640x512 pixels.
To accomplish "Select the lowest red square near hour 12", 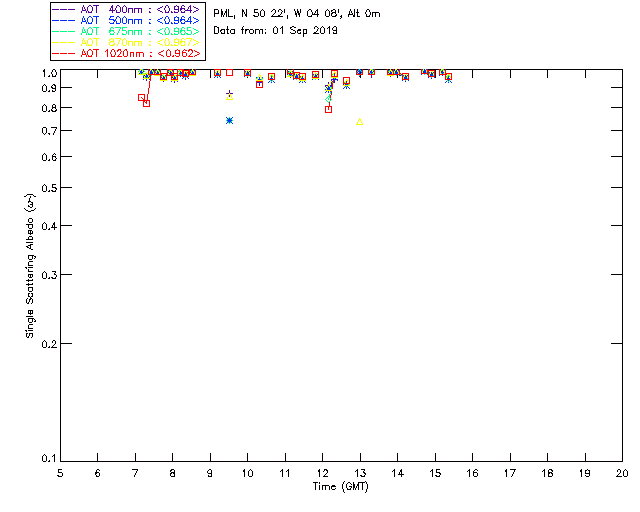I will click(329, 109).
